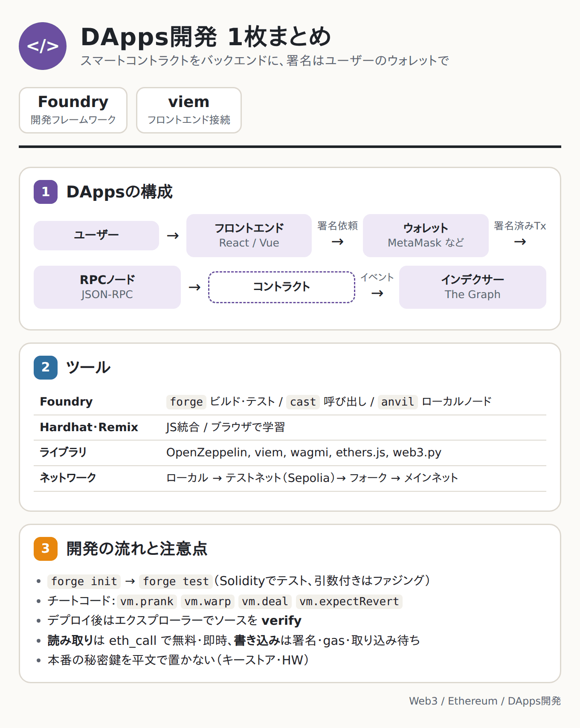
Task: Click the blue section badge number 2
Action: tap(46, 367)
